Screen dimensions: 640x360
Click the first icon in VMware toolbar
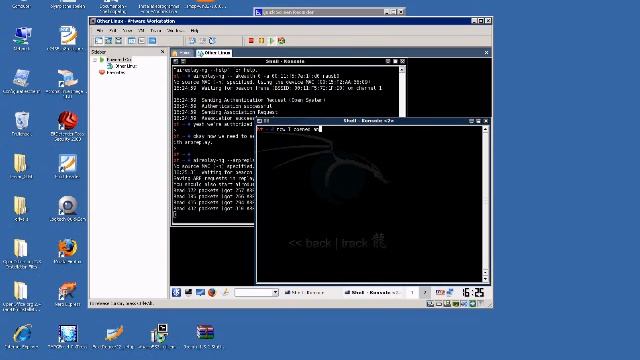[99, 40]
